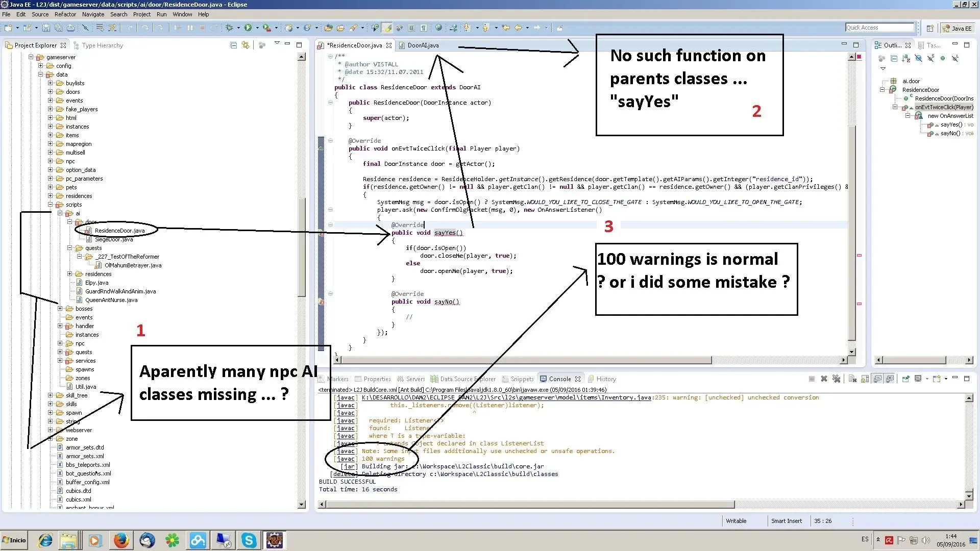
Task: Open Outline view menu triangle
Action: tap(883, 68)
